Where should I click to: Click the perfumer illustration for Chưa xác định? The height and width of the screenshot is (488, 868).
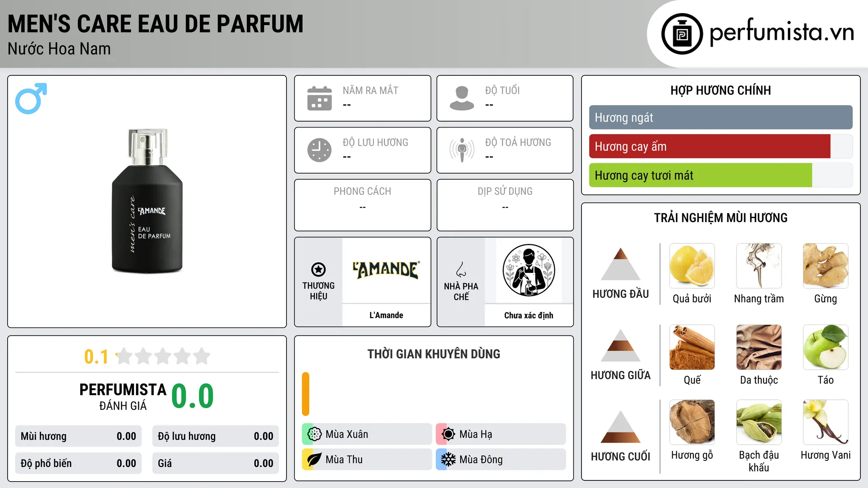pos(529,270)
